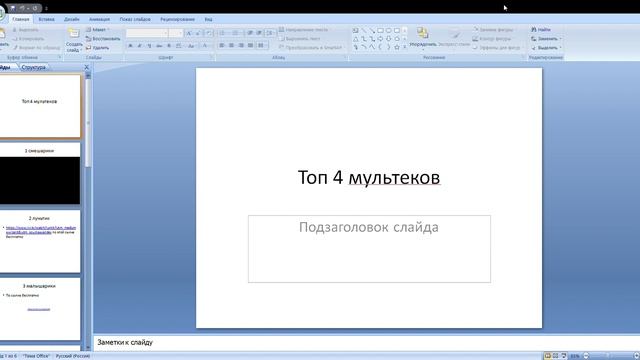This screenshot has height=360, width=640.
Task: Toggle Center text alignment
Action: pyautogui.click(x=231, y=45)
